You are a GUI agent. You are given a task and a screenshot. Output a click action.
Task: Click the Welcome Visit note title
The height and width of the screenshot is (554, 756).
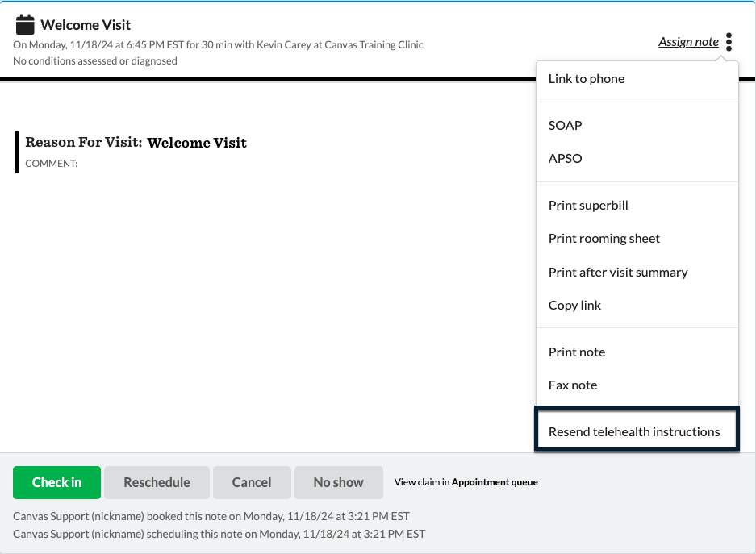(86, 25)
